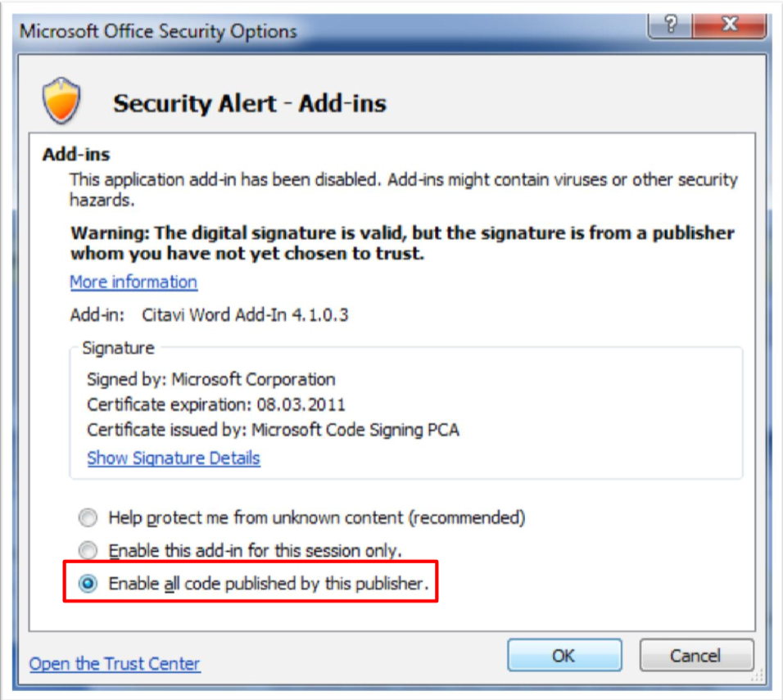Click the Signature group box label
Image resolution: width=783 pixels, height=700 pixels.
tap(118, 348)
